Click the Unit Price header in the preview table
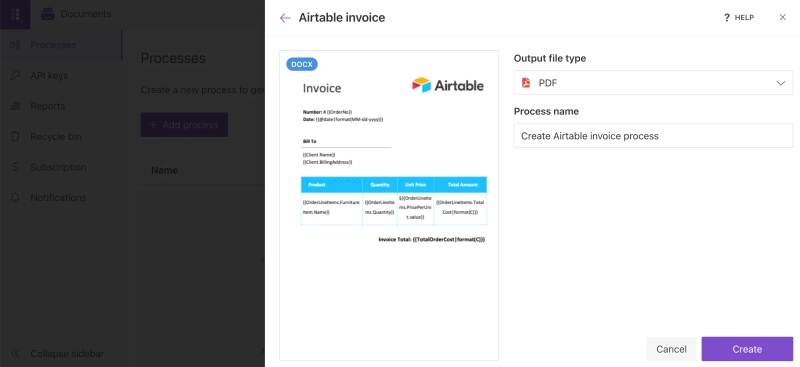 (x=415, y=185)
